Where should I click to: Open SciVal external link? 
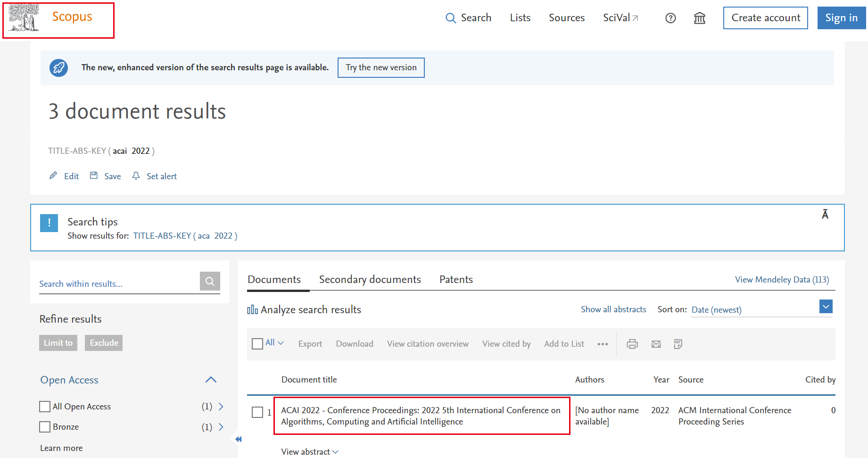pos(620,18)
